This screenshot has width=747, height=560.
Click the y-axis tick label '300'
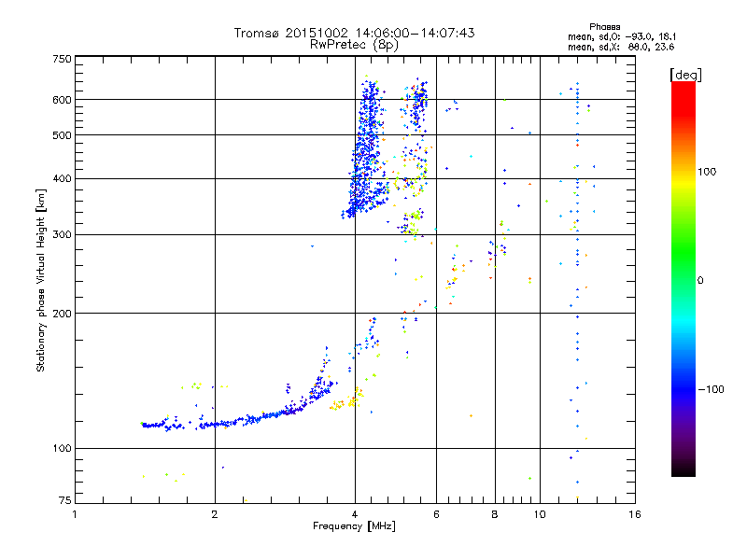click(x=62, y=235)
